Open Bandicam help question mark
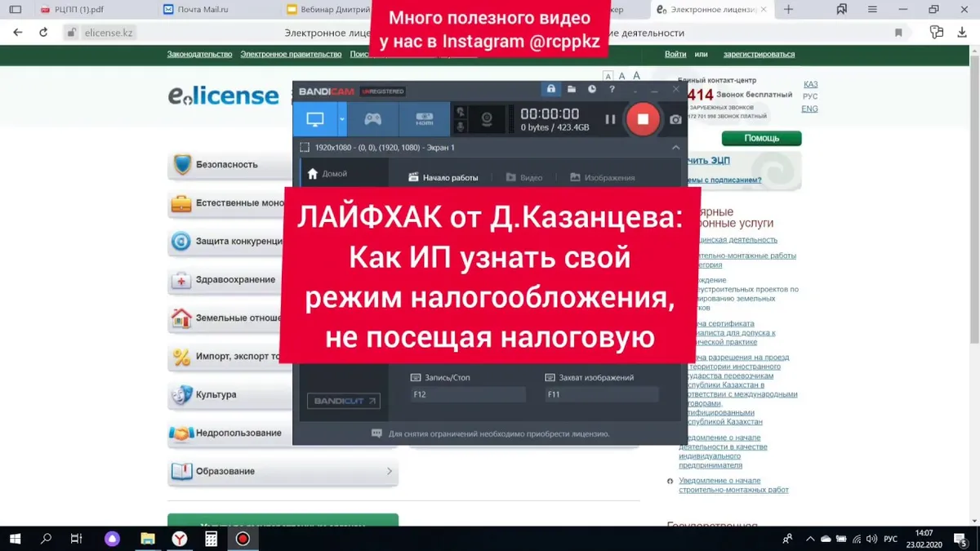 612,89
